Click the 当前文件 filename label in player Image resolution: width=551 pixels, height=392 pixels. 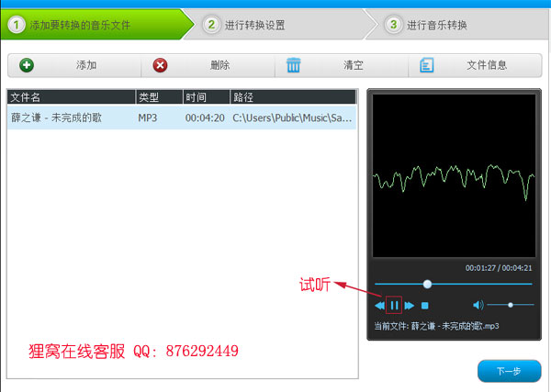[x=436, y=326]
